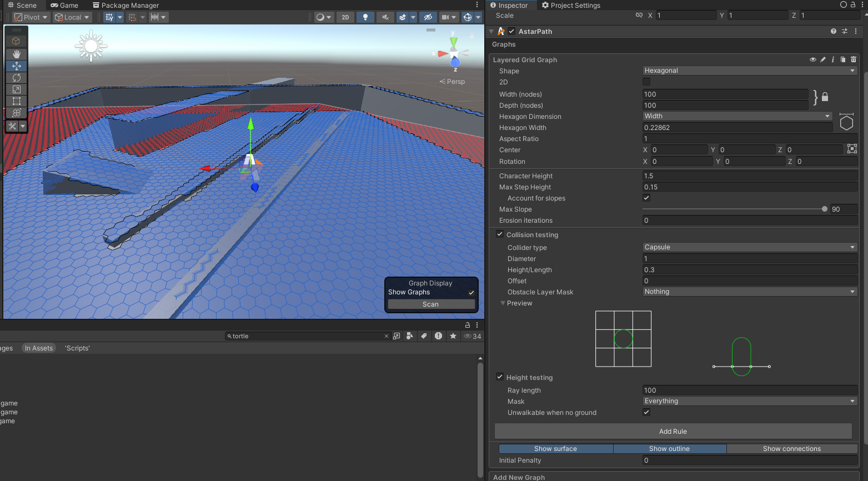Select the Rect transform tool

pyautogui.click(x=16, y=101)
